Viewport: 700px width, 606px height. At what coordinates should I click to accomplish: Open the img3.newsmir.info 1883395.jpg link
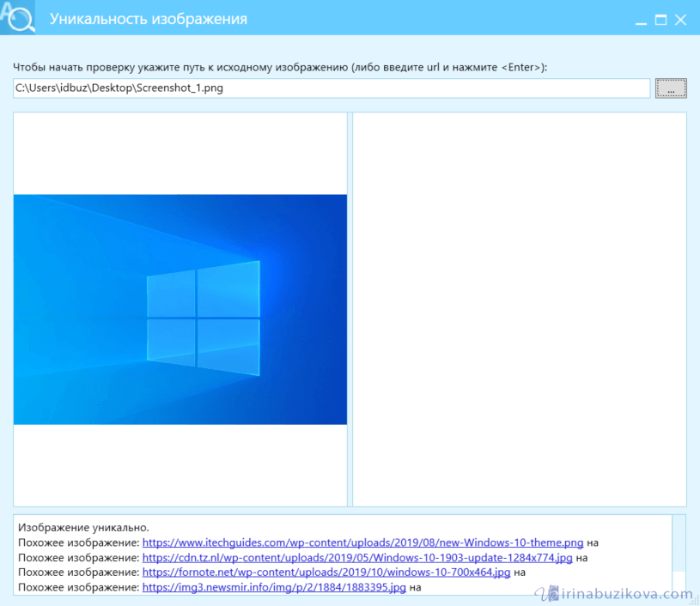point(274,587)
